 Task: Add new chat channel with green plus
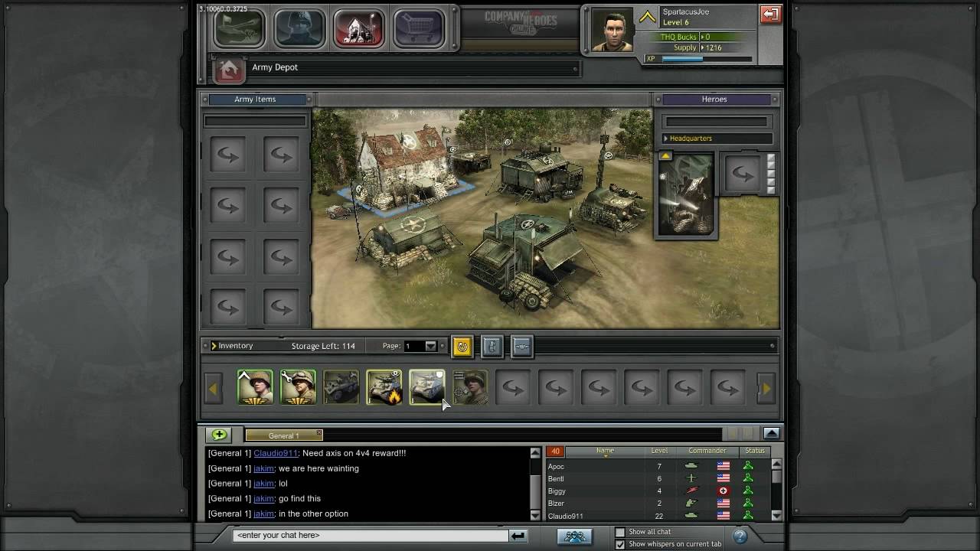pos(219,435)
